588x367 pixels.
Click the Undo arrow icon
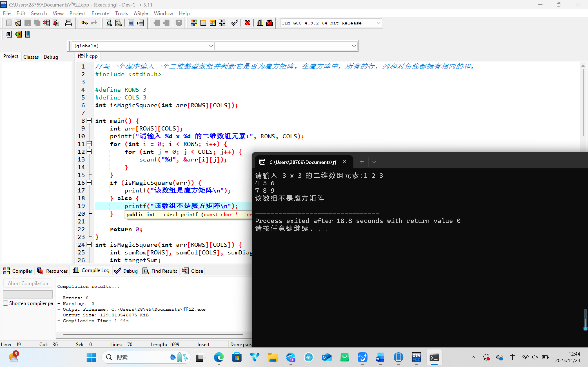point(84,23)
